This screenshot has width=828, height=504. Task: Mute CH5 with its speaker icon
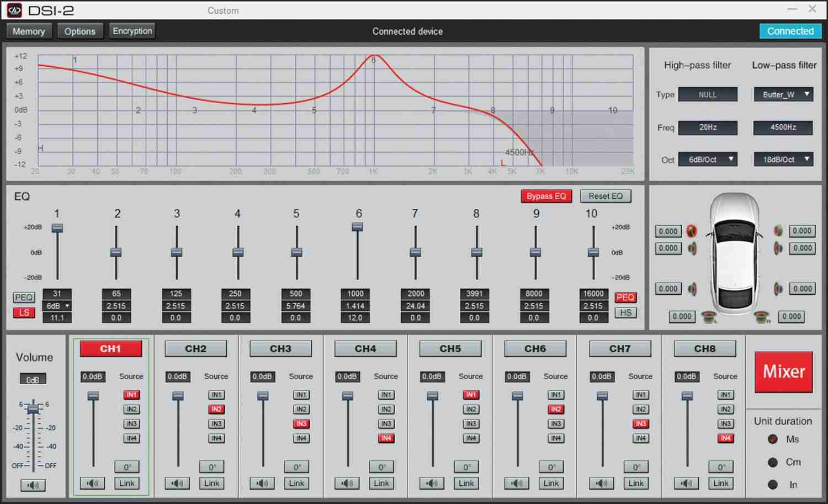click(x=432, y=484)
